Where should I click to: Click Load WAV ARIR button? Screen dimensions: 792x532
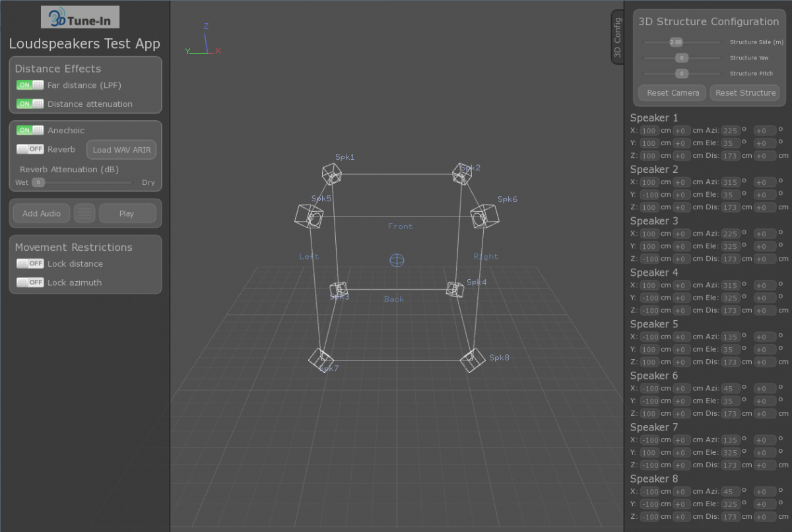pyautogui.click(x=121, y=150)
